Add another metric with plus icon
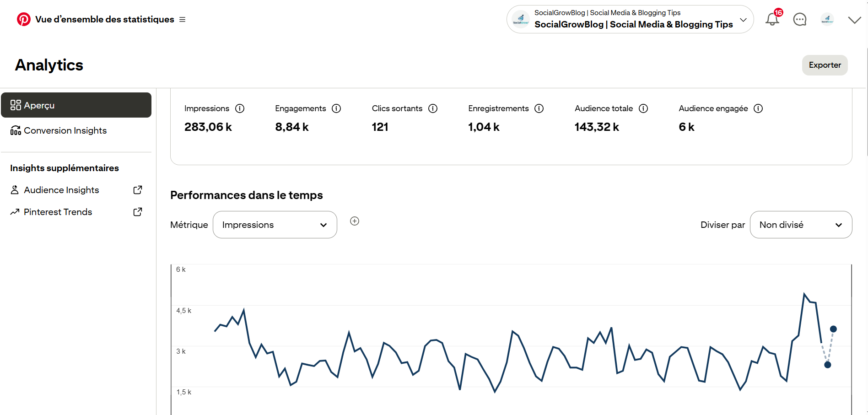Image resolution: width=868 pixels, height=415 pixels. 355,221
